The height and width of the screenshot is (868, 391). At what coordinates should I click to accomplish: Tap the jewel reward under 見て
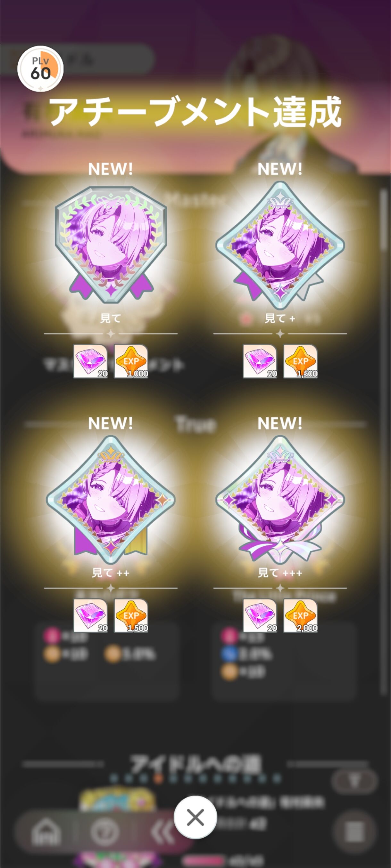tap(90, 361)
